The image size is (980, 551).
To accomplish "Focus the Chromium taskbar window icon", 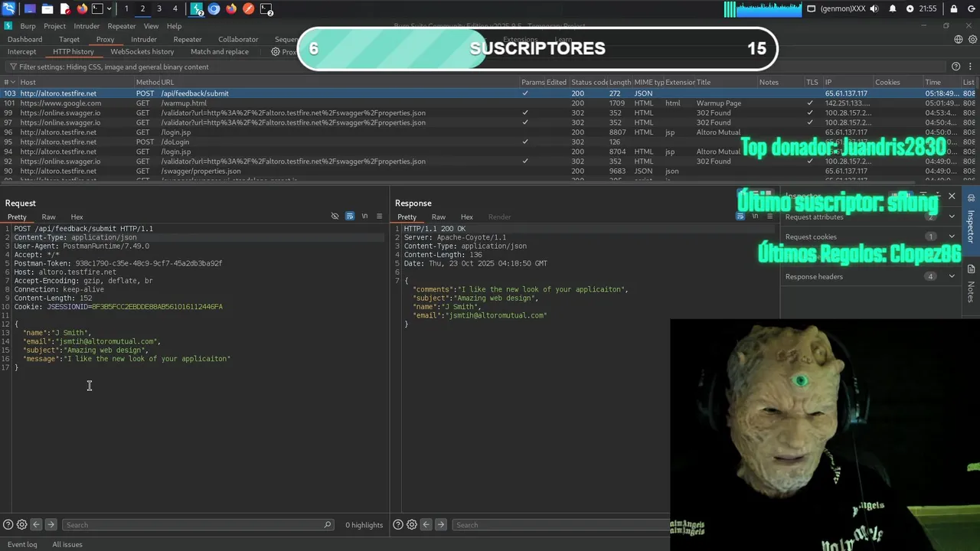I will coord(214,9).
